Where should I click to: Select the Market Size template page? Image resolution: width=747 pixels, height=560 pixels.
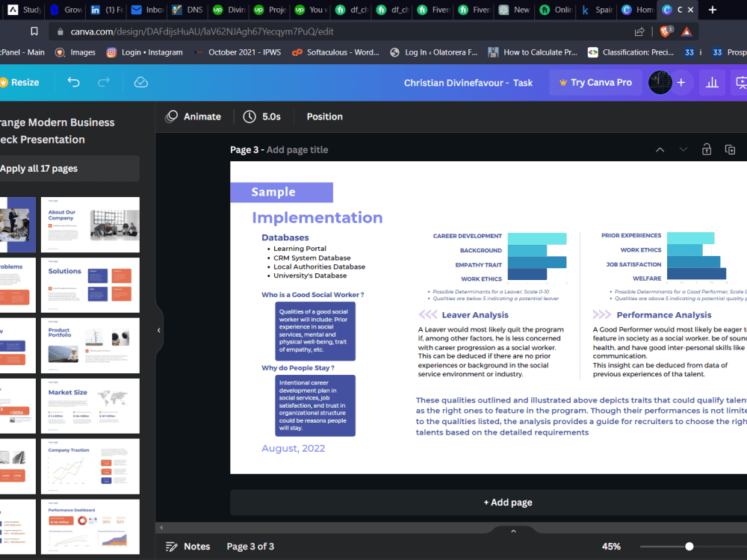click(x=90, y=405)
